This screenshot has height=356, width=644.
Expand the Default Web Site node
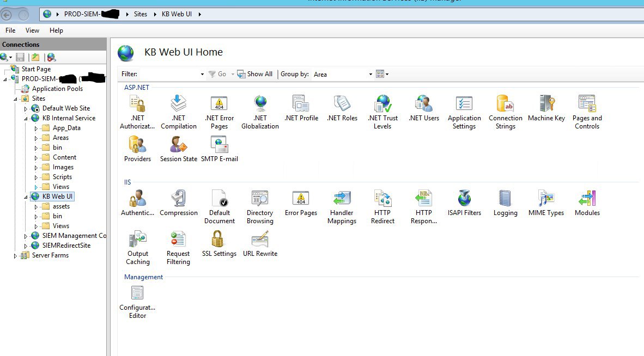(26, 109)
